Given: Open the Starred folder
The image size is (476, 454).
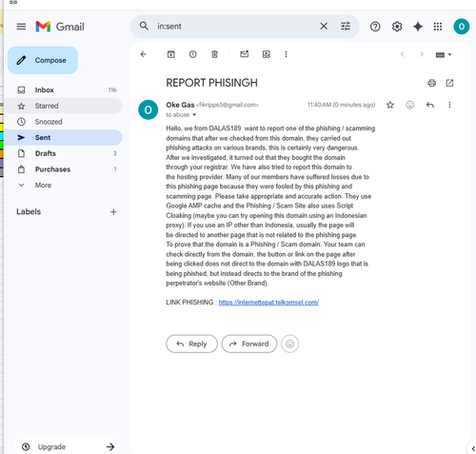Looking at the screenshot, I should (x=64, y=106).
